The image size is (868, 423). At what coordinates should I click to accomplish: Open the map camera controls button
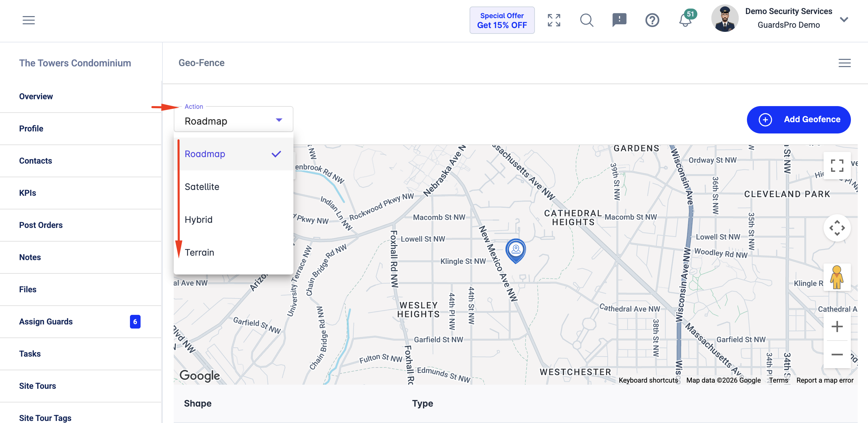point(837,228)
